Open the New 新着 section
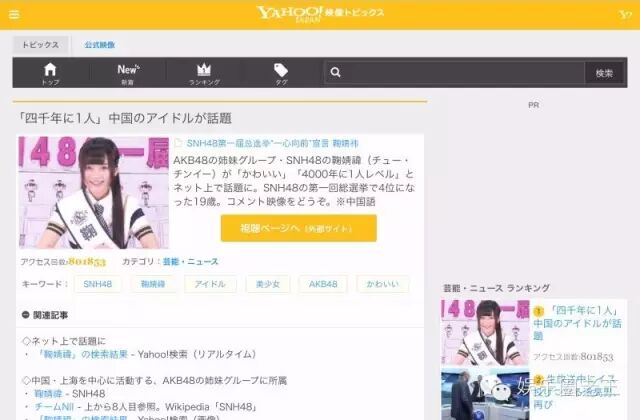This screenshot has height=420, width=640. [x=128, y=73]
